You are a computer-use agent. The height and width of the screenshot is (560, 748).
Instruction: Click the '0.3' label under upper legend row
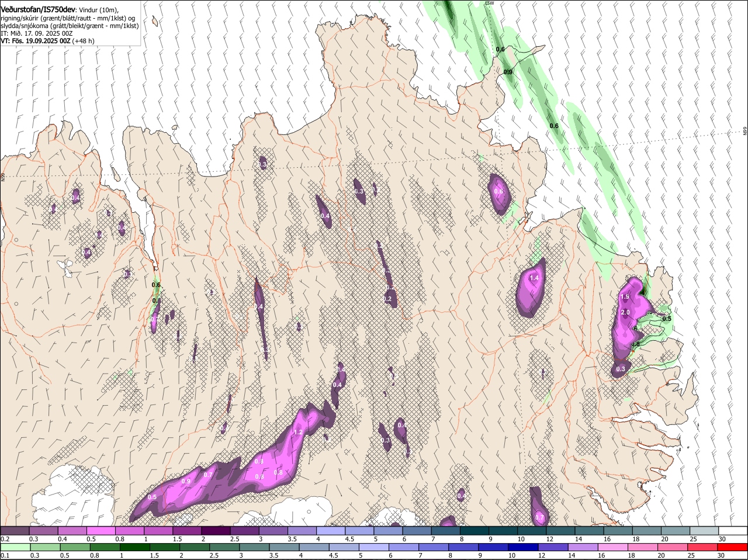(34, 539)
